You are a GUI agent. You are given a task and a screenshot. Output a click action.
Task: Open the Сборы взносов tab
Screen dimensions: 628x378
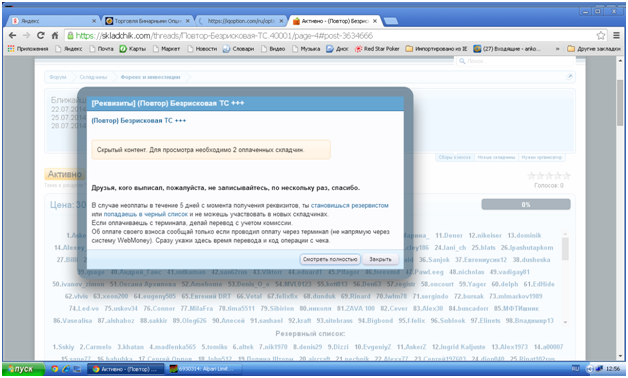click(x=455, y=157)
